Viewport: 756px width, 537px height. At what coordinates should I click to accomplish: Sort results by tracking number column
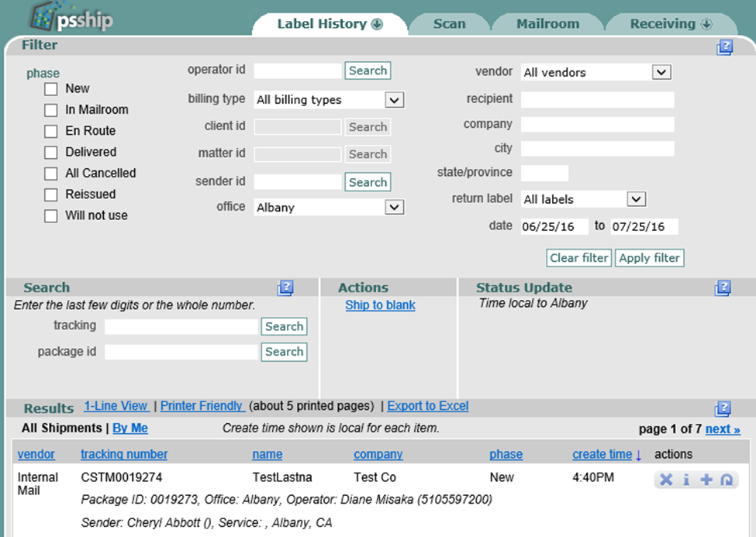click(124, 454)
